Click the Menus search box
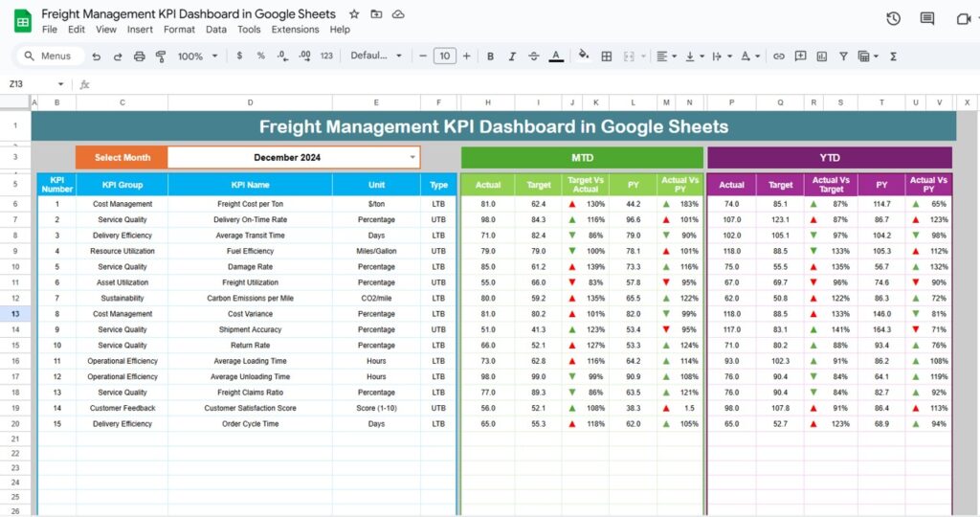This screenshot has width=980, height=517. click(48, 56)
